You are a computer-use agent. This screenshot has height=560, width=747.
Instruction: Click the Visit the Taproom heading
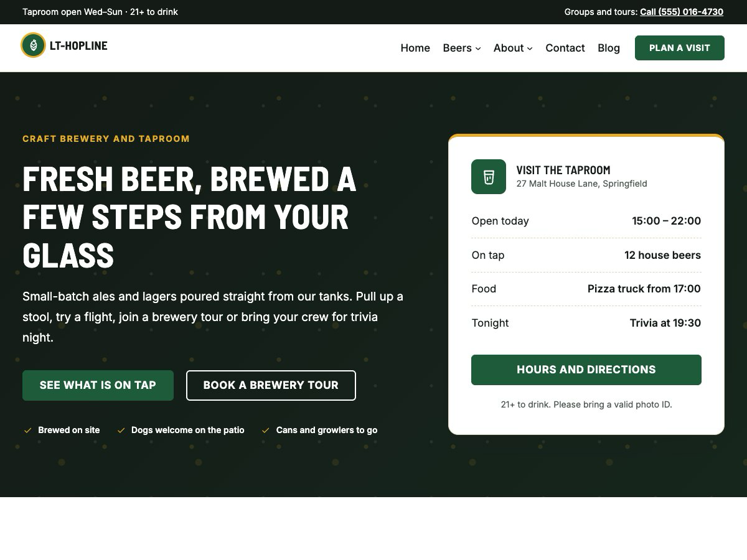[563, 170]
